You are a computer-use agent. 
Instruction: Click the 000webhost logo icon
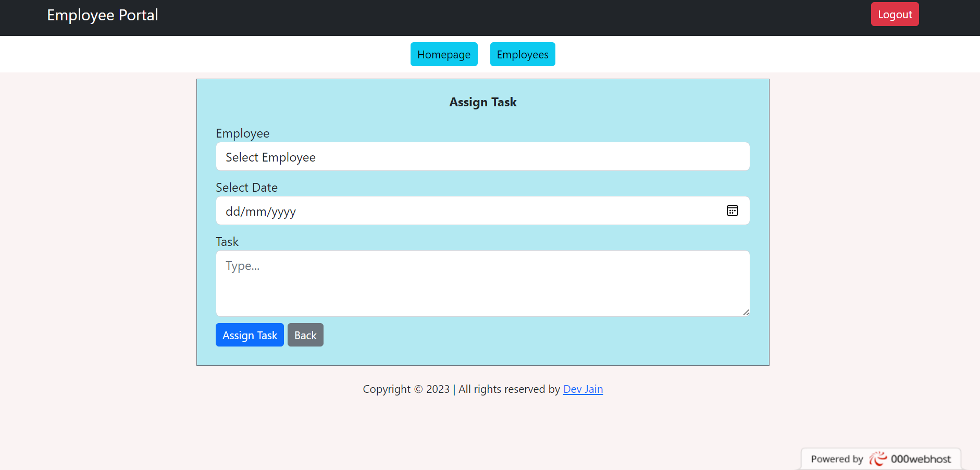(x=878, y=459)
